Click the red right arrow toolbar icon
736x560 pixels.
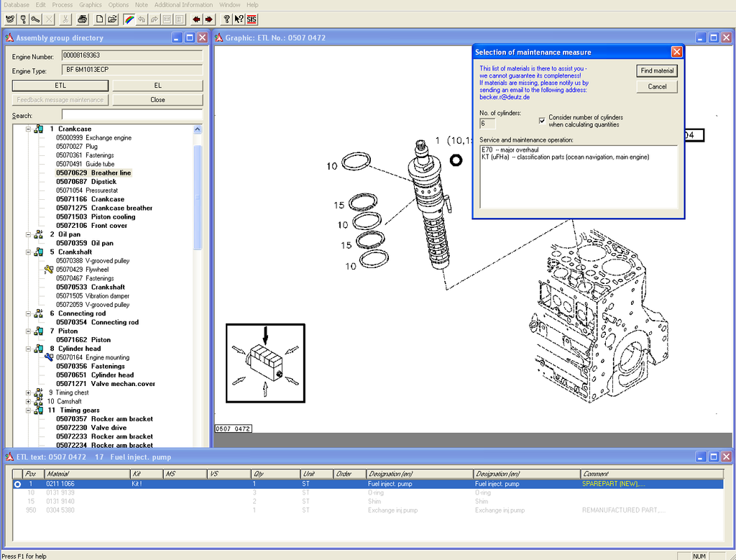208,19
